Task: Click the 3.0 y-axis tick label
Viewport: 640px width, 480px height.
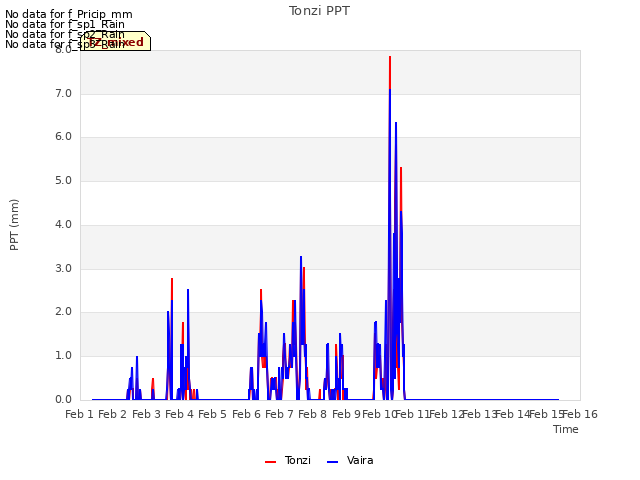Action: click(x=63, y=269)
